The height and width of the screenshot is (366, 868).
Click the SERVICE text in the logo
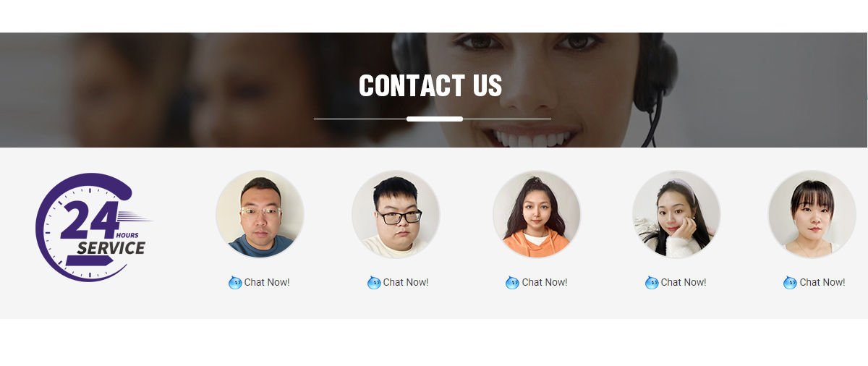(x=111, y=248)
